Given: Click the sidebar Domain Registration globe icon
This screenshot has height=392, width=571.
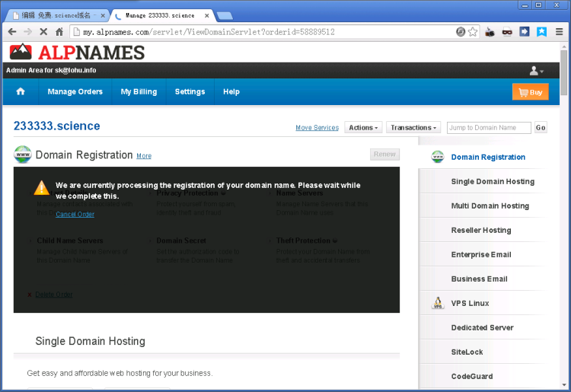Looking at the screenshot, I should click(x=438, y=157).
